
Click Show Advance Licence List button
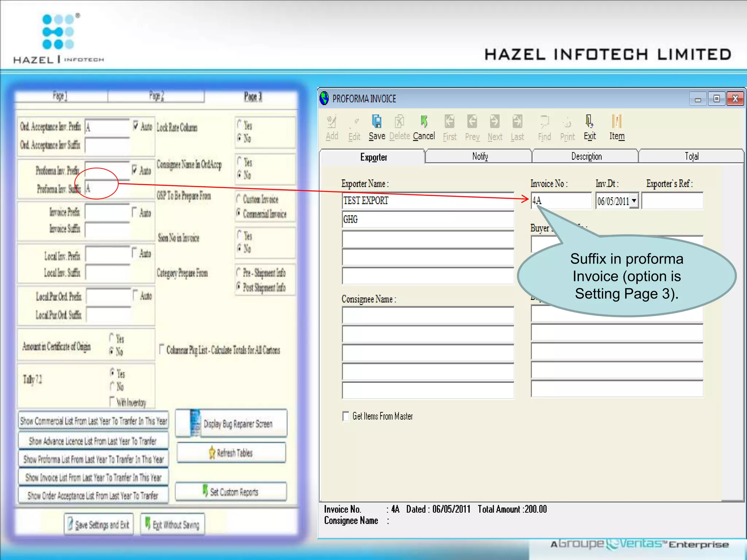click(x=93, y=441)
